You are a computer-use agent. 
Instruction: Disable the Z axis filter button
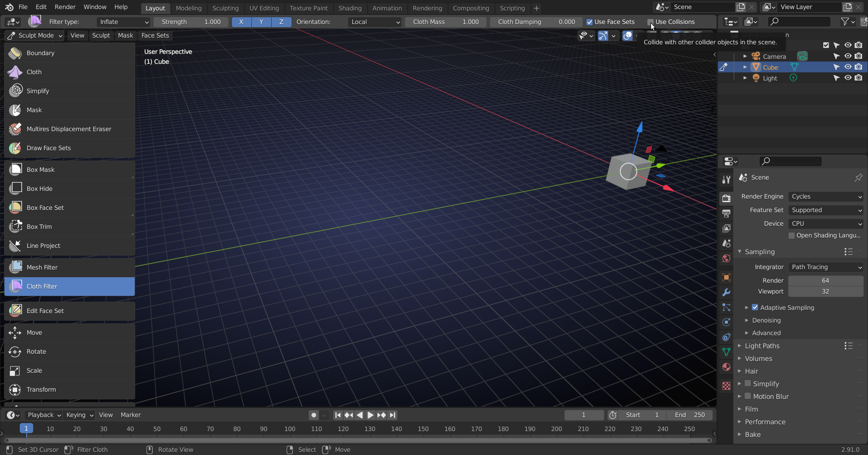(282, 22)
